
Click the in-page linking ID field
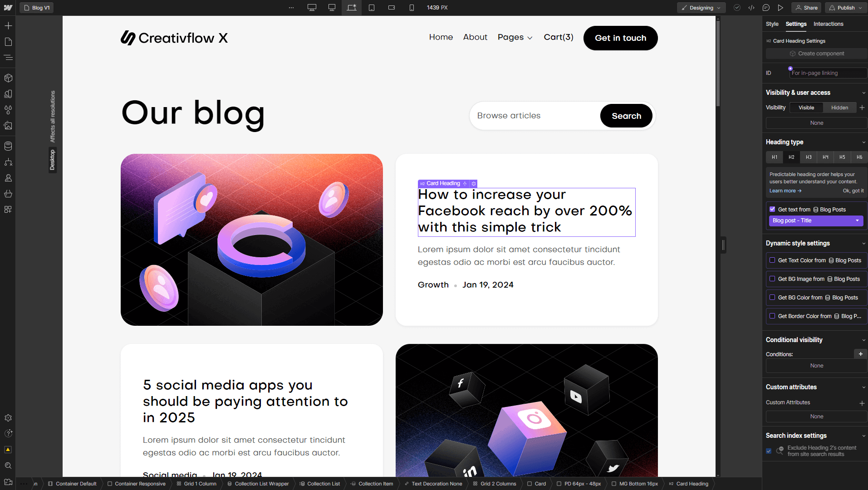pos(827,73)
